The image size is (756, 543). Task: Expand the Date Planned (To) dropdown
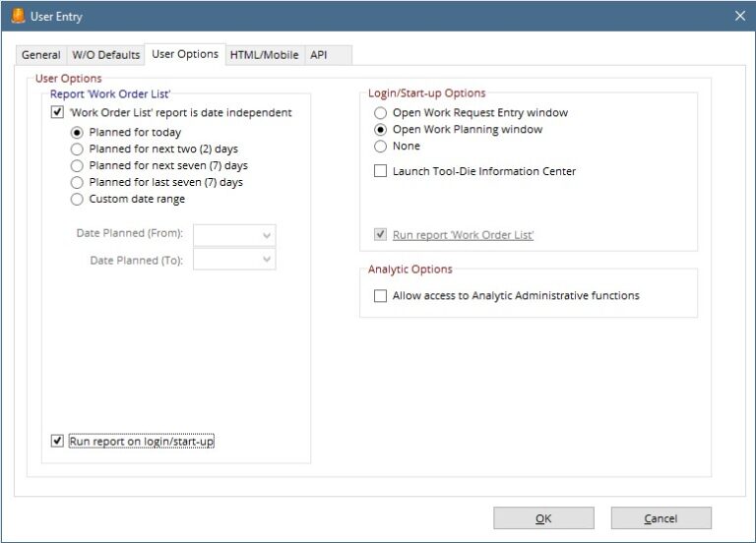pyautogui.click(x=266, y=260)
